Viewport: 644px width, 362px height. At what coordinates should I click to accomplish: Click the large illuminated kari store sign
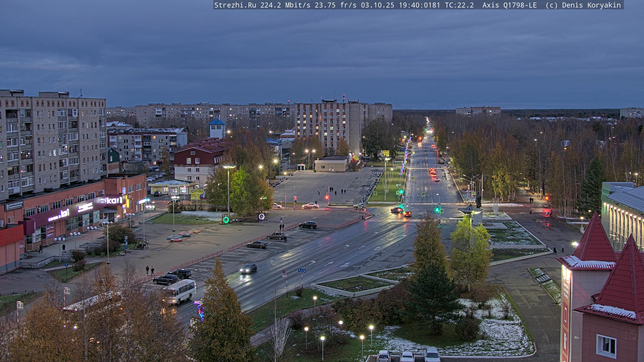(x=114, y=200)
